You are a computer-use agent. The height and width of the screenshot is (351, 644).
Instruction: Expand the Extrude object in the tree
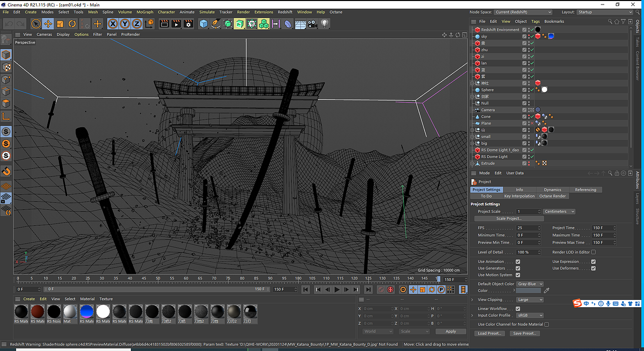click(x=472, y=163)
